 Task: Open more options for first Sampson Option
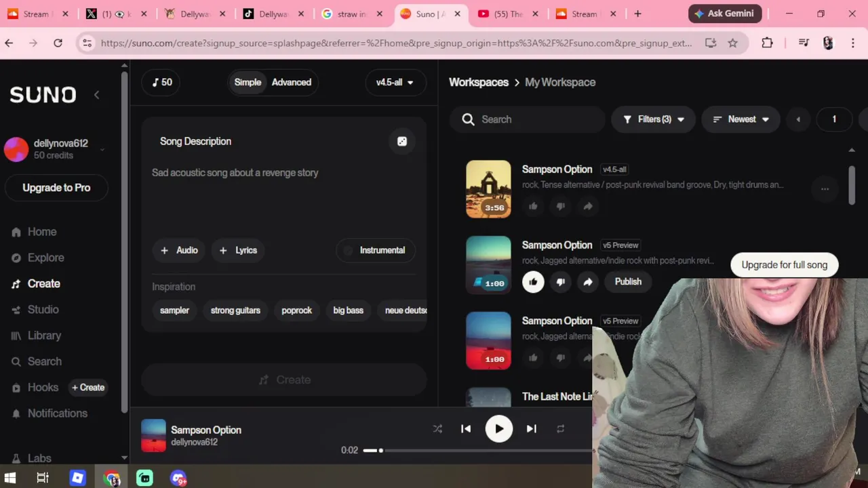pos(825,189)
